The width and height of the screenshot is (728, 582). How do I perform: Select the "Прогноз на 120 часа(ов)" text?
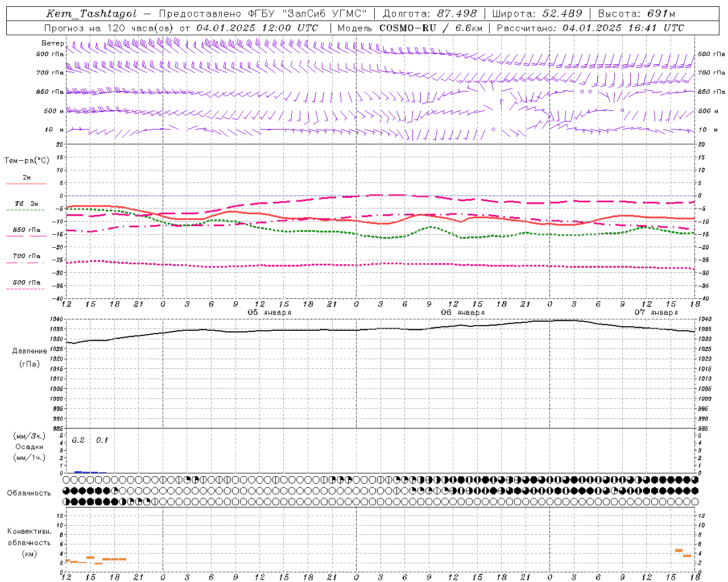(109, 28)
